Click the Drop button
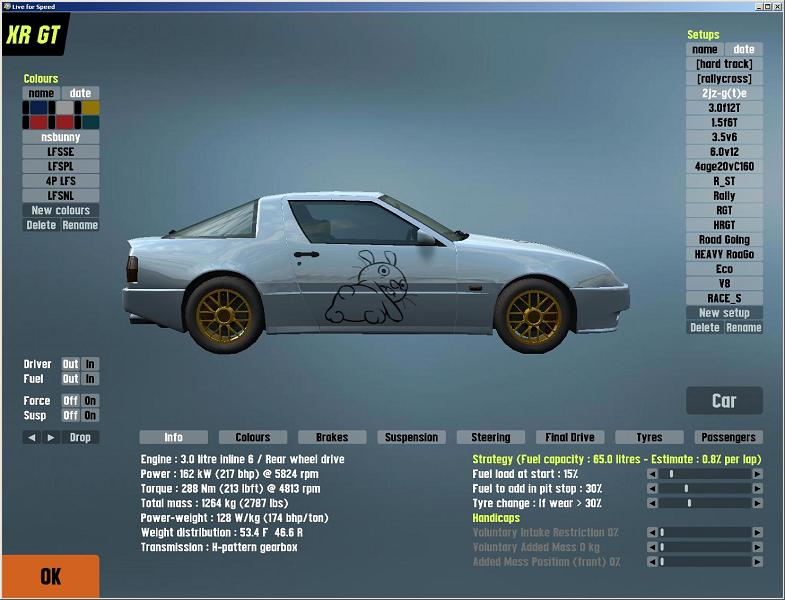Viewport: 785px width, 600px height. point(80,437)
